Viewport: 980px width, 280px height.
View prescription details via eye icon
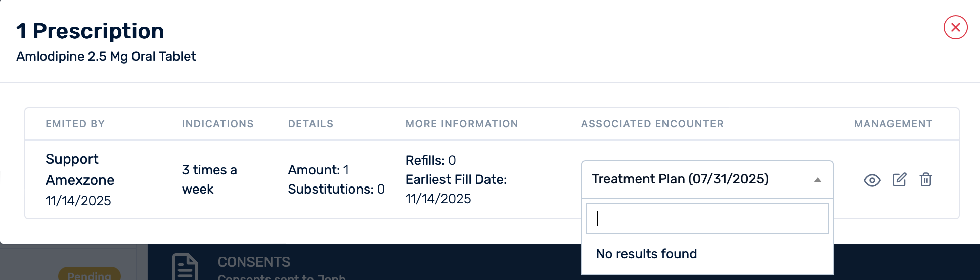(872, 180)
